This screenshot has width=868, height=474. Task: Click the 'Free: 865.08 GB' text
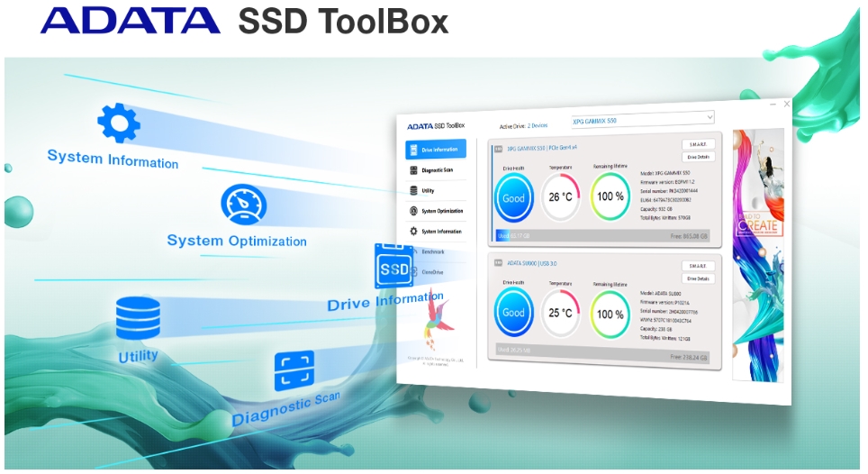[689, 236]
